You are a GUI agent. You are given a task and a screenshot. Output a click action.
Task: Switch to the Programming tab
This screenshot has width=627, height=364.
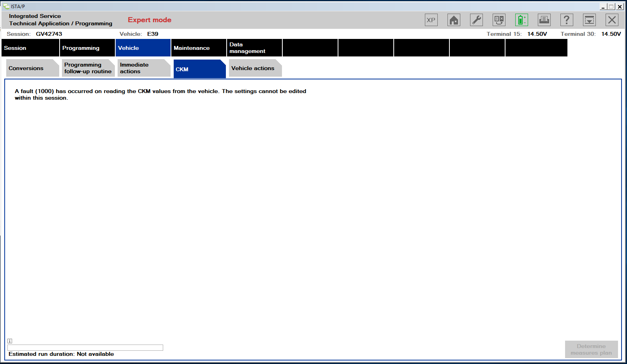coord(88,48)
